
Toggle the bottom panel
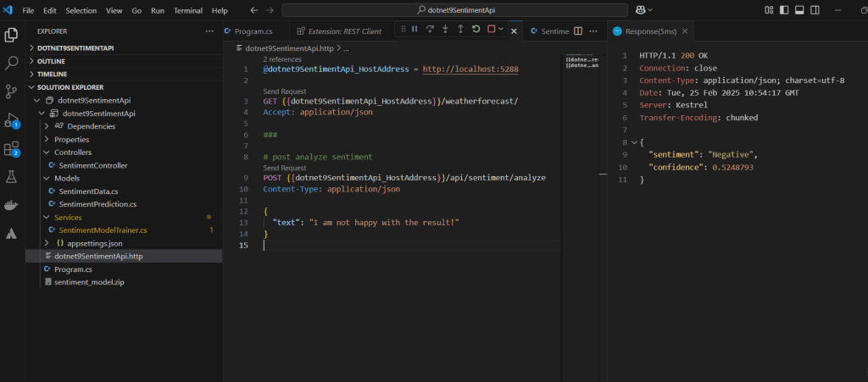tap(799, 10)
